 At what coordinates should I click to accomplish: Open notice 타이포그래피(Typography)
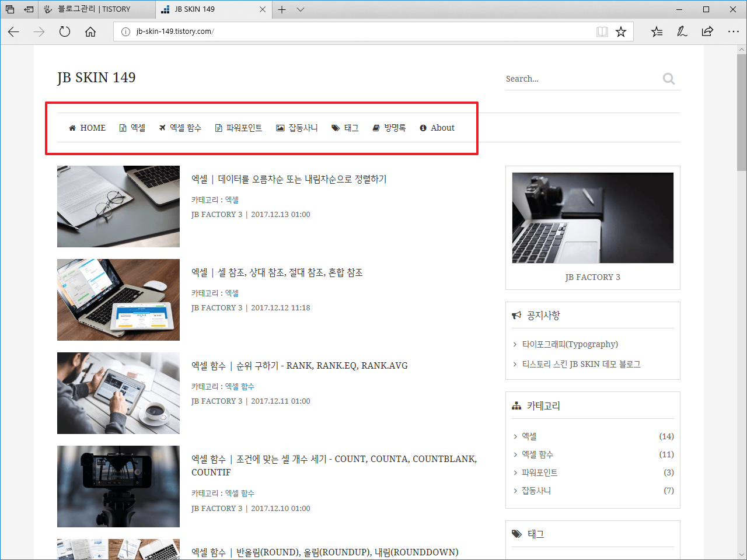[570, 344]
